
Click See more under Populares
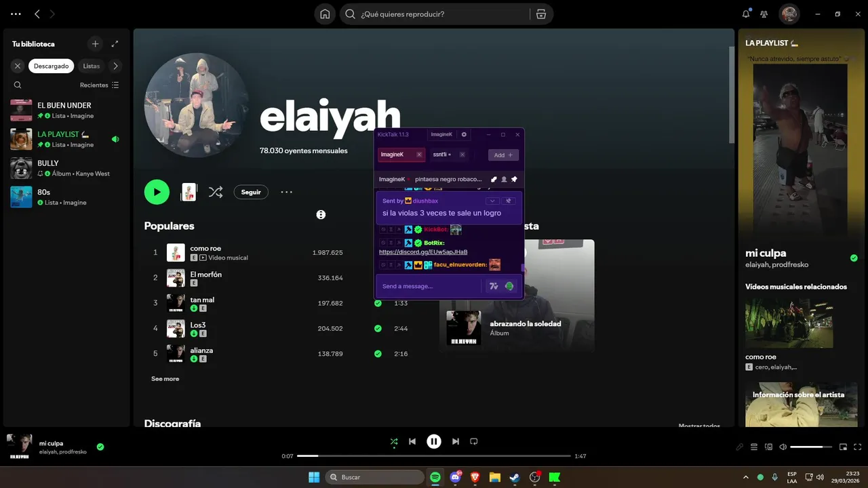(165, 379)
